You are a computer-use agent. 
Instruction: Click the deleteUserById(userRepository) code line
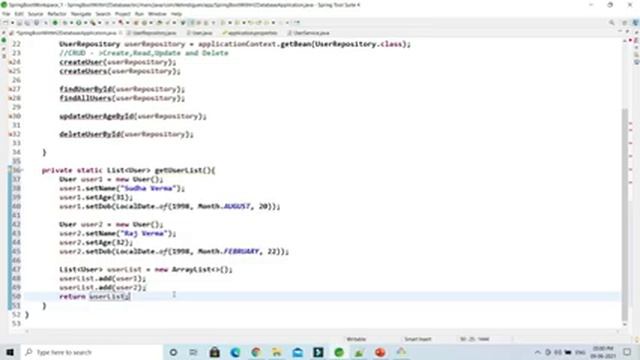coord(126,134)
